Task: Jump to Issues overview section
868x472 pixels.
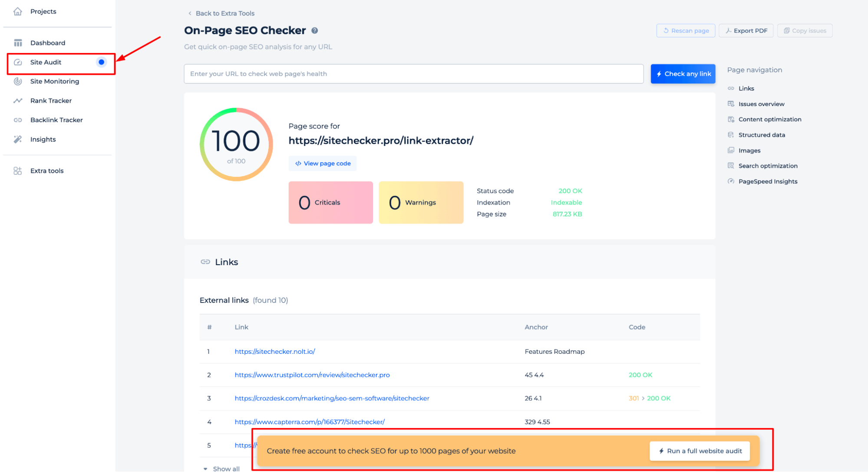Action: (x=762, y=104)
